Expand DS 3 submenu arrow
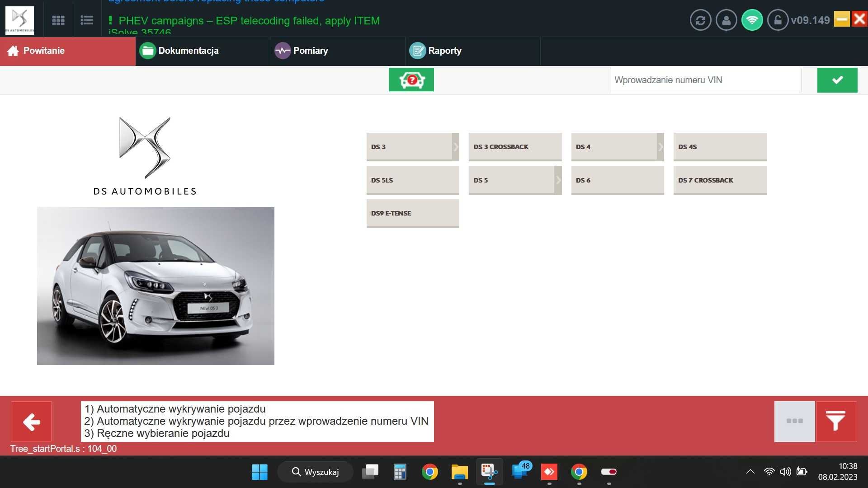This screenshot has width=868, height=488. [x=456, y=147]
